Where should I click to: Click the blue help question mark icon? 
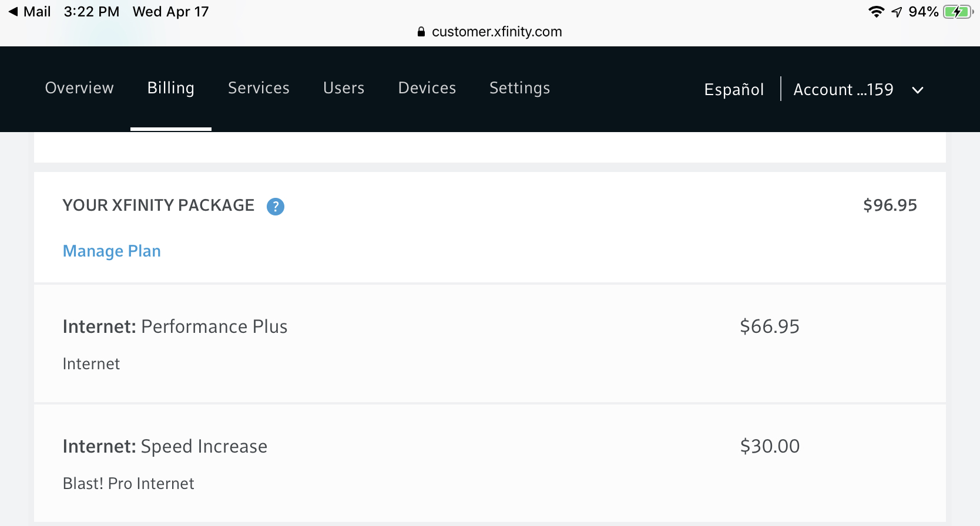275,207
